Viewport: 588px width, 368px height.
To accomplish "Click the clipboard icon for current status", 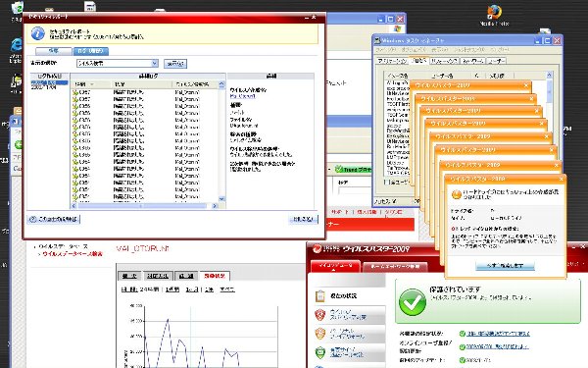I will 319,296.
